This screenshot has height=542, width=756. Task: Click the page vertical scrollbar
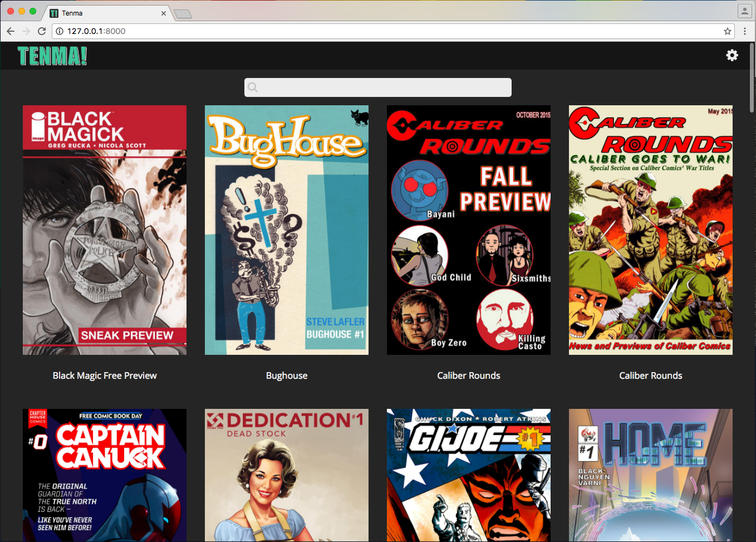coord(752,77)
